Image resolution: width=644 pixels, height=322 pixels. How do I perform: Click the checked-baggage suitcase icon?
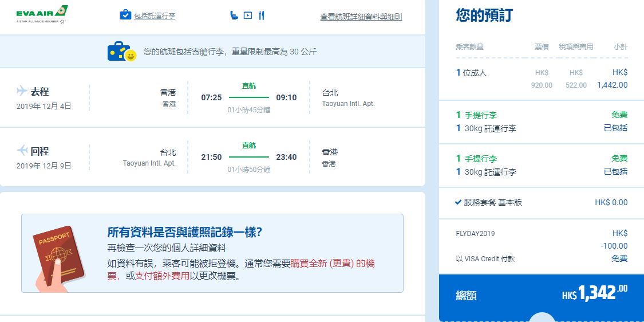[x=125, y=15]
